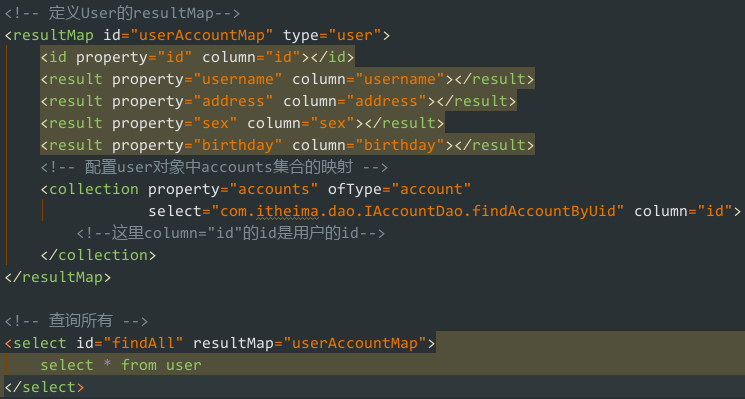Screen dimensions: 745x399
Task: Click the SQL text "select * from user"
Action: click(121, 365)
